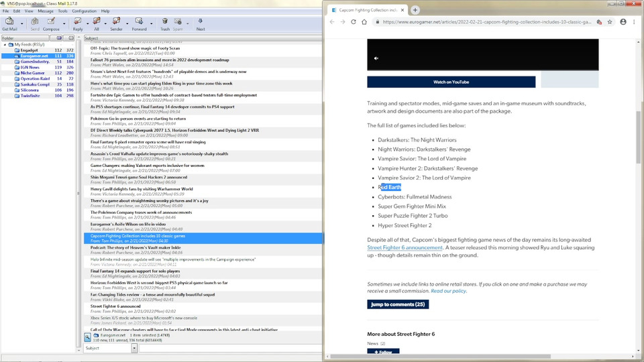Click the blocked cookies icon in address bar
Image resolution: width=644 pixels, height=362 pixels.
coord(599,21)
